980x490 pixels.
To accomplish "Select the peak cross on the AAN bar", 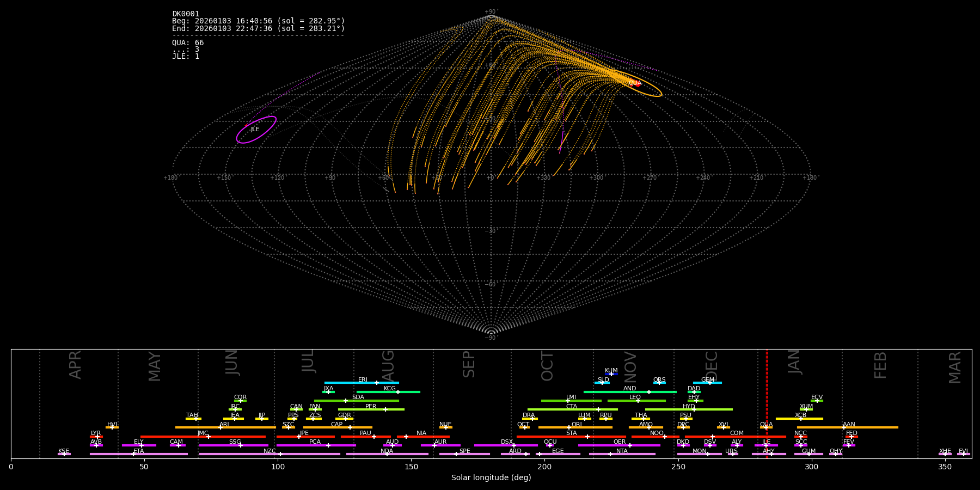I will [844, 427].
